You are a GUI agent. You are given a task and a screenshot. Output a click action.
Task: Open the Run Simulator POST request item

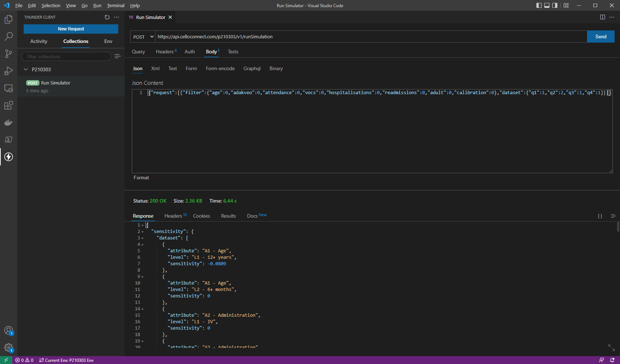pos(71,86)
